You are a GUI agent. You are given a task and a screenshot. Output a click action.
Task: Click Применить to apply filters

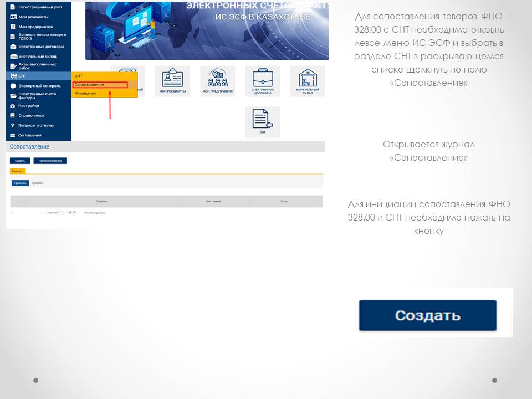20,183
